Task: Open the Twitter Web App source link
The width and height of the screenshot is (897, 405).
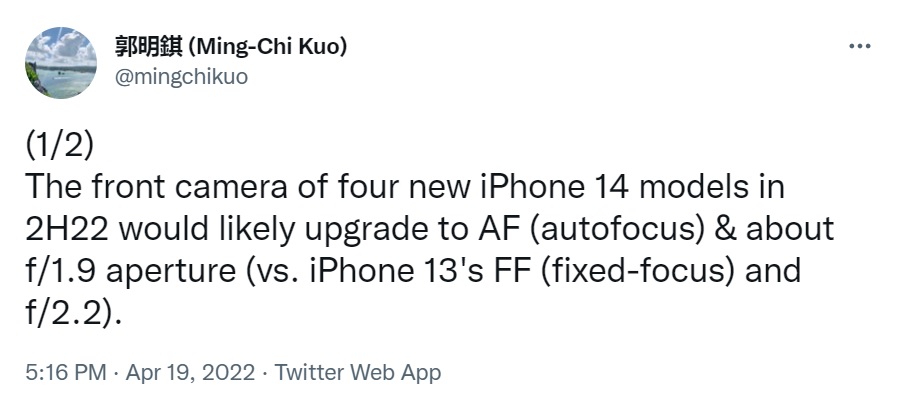Action: coord(357,373)
